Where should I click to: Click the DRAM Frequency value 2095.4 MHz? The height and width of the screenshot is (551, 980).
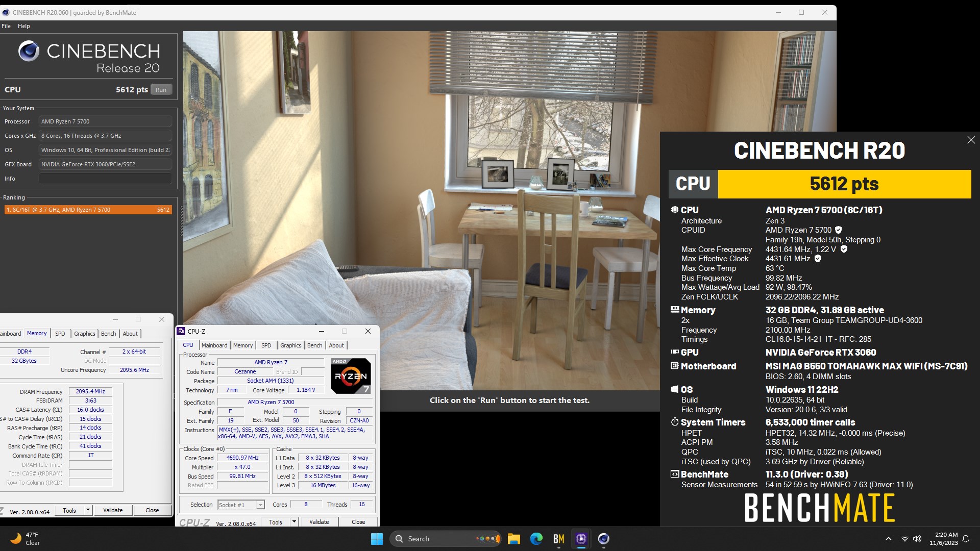pyautogui.click(x=90, y=391)
